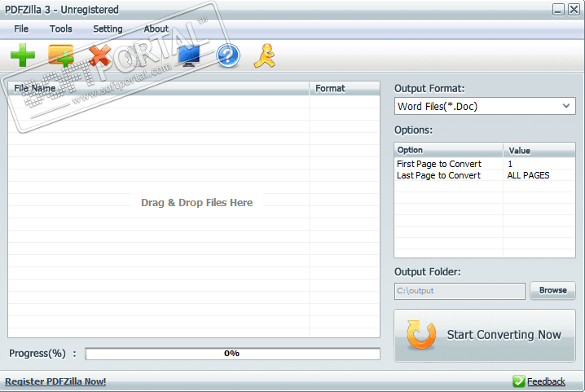The image size is (585, 392).
Task: Click the red X Remove File icon
Action: [100, 55]
